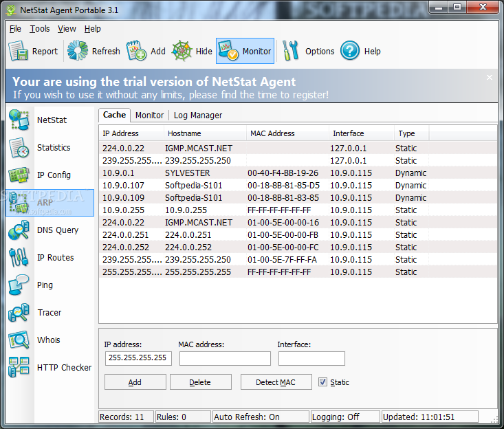This screenshot has height=429, width=504.
Task: Open the Statistics sidebar tool
Action: (x=50, y=148)
